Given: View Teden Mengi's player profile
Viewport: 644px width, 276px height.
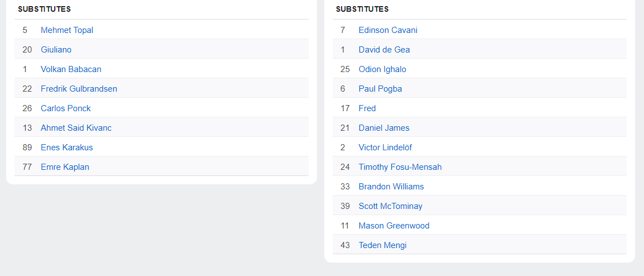Looking at the screenshot, I should 382,245.
